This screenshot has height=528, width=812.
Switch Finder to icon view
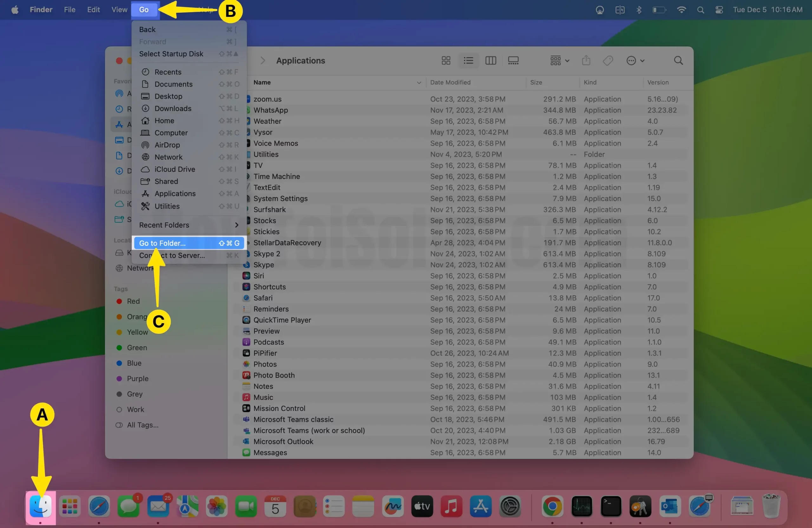446,61
